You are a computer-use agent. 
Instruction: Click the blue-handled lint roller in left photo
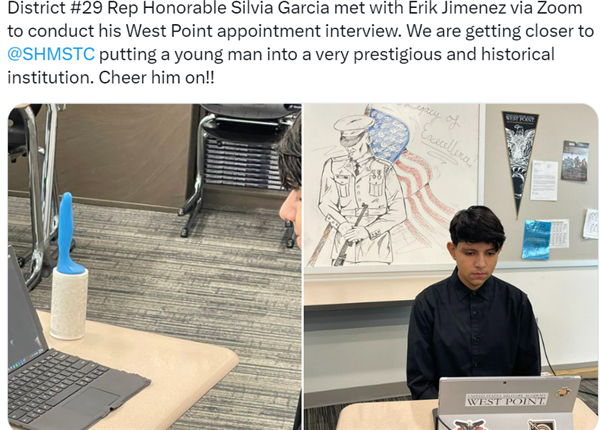[69, 266]
